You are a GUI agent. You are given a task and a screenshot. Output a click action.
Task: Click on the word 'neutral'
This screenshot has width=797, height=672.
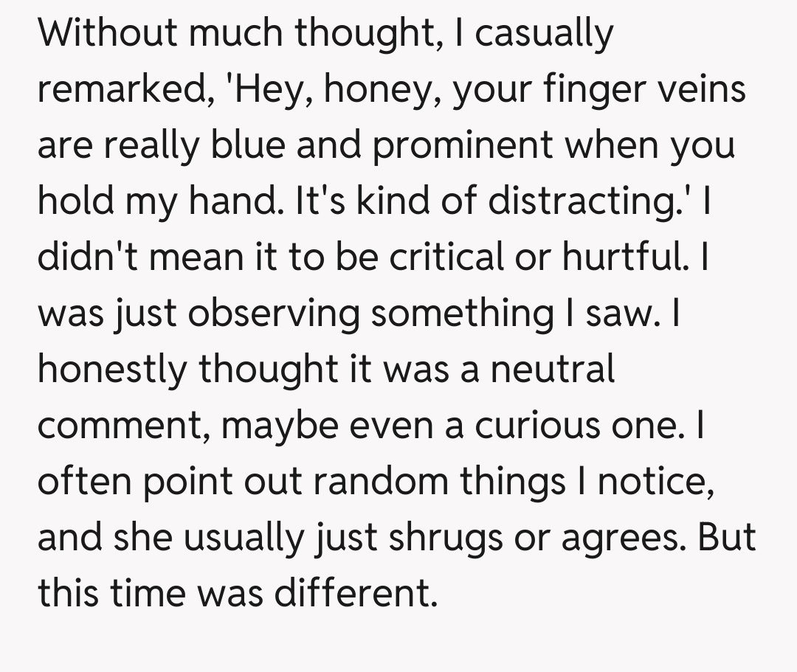coord(552,370)
